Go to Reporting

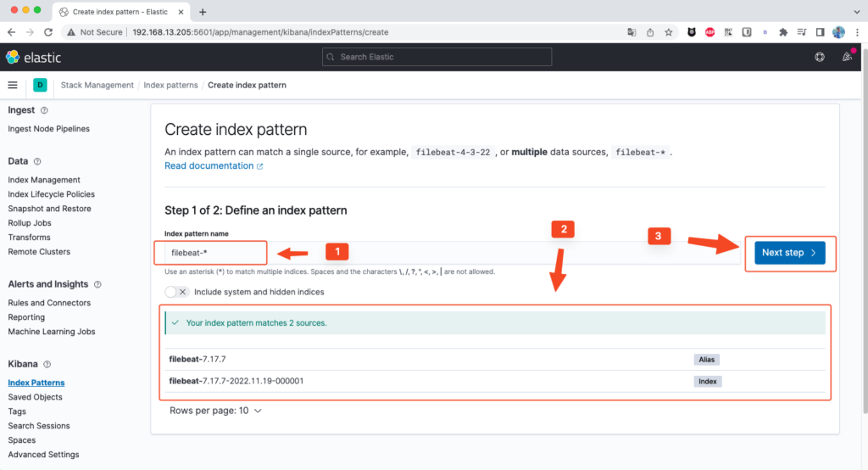(x=26, y=317)
